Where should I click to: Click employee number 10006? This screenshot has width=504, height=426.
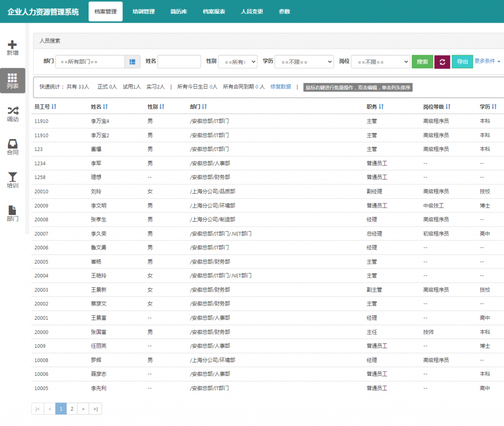pos(41,374)
